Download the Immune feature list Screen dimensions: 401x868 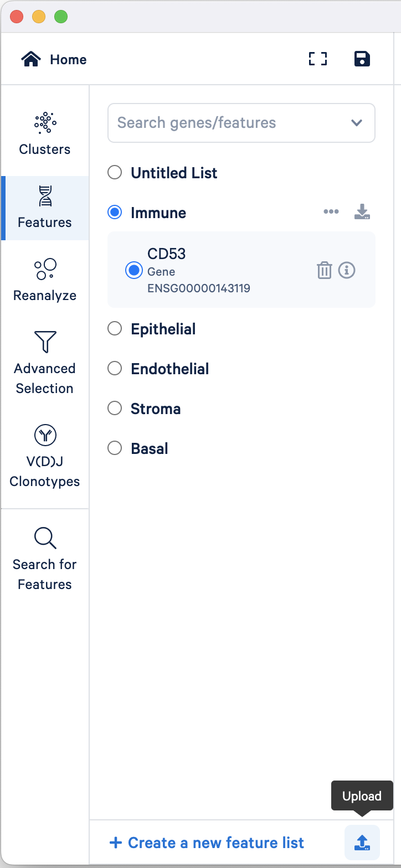(362, 212)
